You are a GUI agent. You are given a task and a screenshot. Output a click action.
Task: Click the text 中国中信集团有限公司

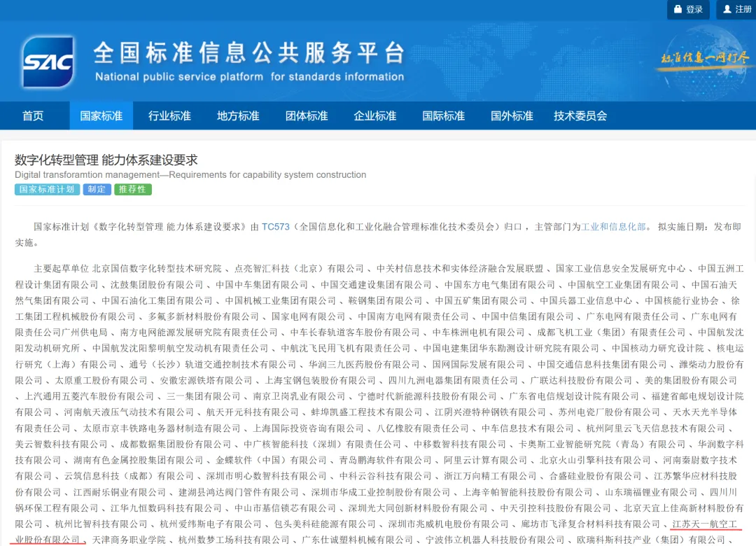click(x=528, y=316)
